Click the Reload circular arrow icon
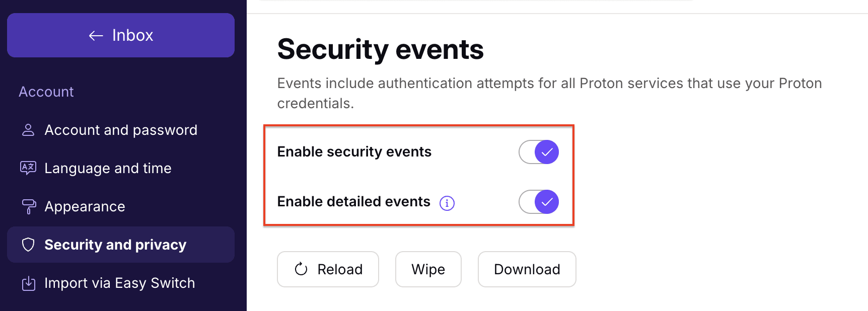Viewport: 868px width, 311px height. click(x=301, y=269)
